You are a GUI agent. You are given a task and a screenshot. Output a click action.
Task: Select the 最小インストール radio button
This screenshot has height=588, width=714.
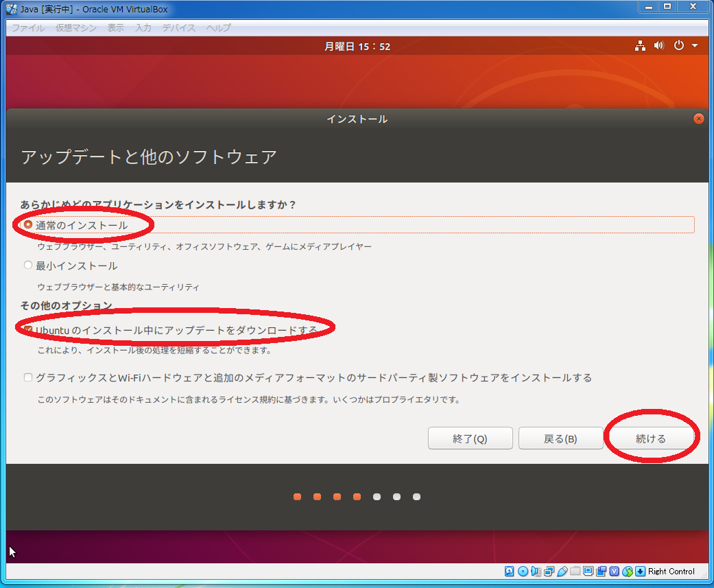click(x=28, y=265)
